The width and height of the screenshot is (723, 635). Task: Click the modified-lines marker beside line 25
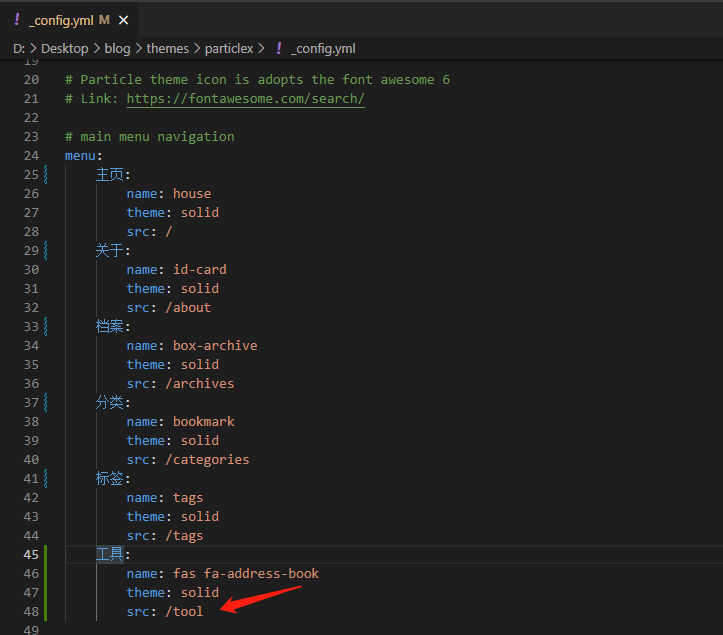[46, 175]
